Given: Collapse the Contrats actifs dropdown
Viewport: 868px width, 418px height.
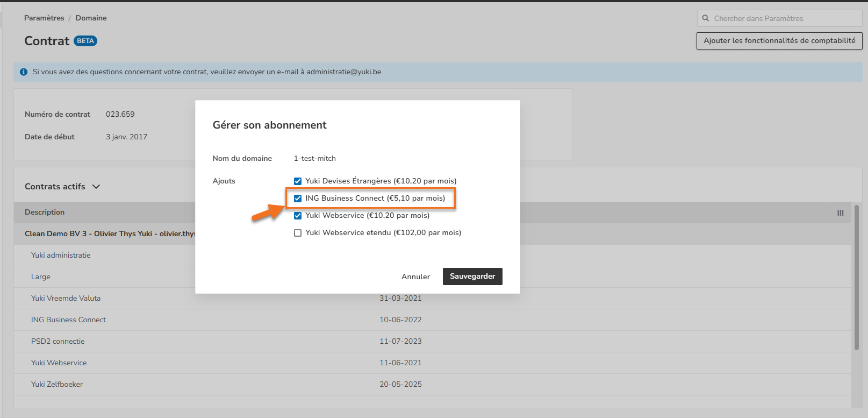Looking at the screenshot, I should 96,187.
